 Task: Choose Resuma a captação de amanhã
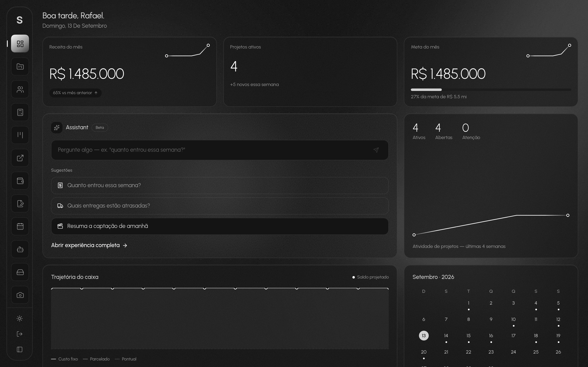tap(220, 226)
